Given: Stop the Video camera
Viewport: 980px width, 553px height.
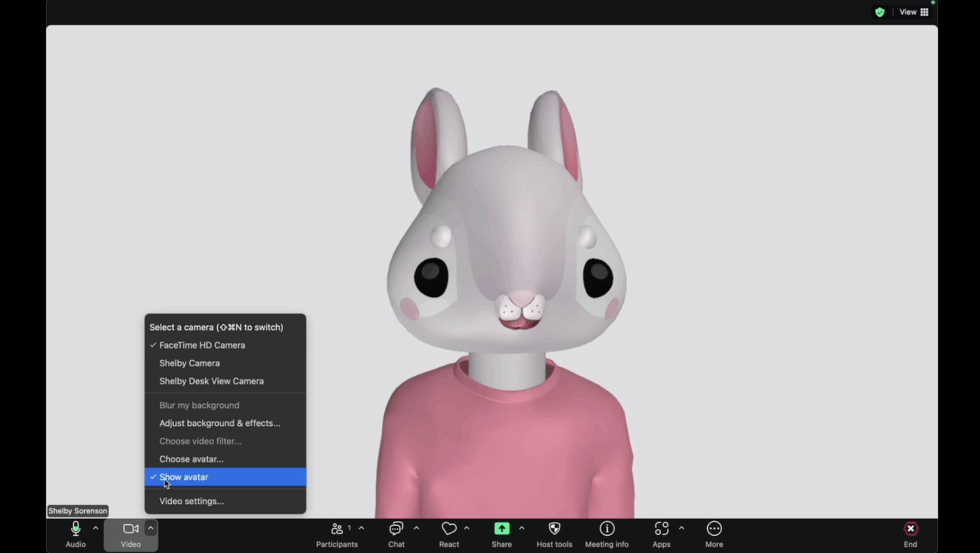Looking at the screenshot, I should pos(130,533).
